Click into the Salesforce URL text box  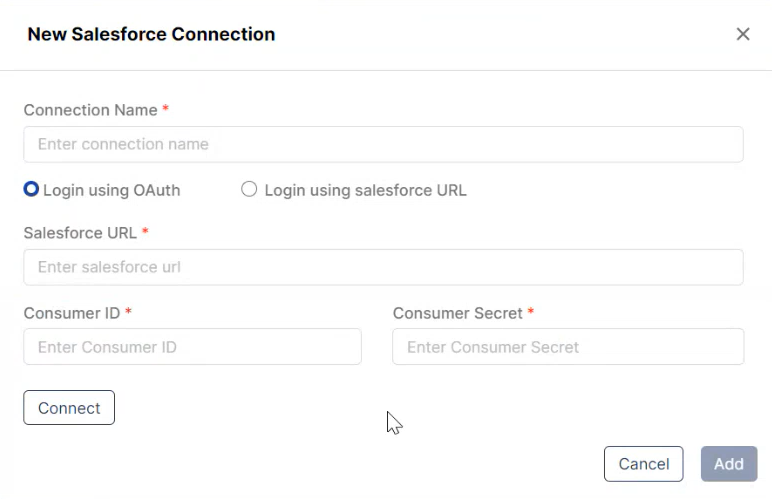383,267
